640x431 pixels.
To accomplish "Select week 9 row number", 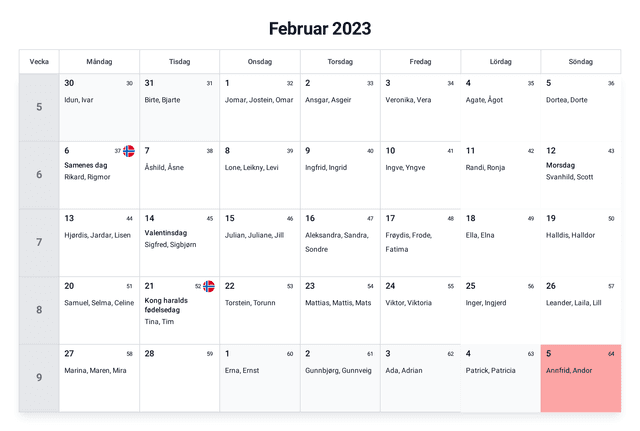I will click(39, 378).
